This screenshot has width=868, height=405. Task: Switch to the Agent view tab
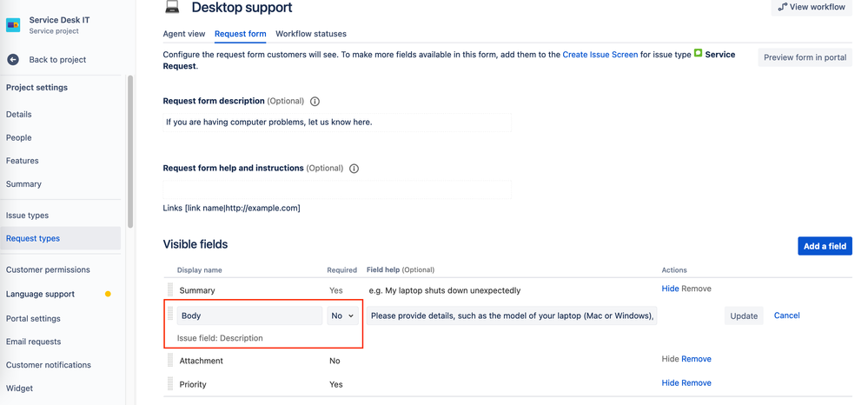click(184, 34)
